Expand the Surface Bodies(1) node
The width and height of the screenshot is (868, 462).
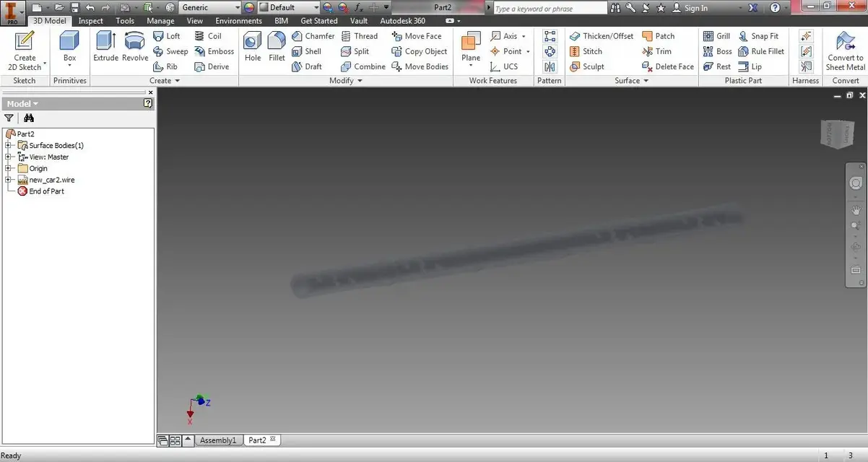click(x=9, y=145)
